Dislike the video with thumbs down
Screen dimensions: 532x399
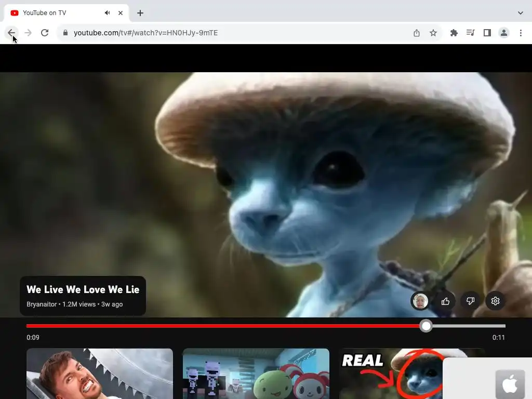click(x=470, y=301)
